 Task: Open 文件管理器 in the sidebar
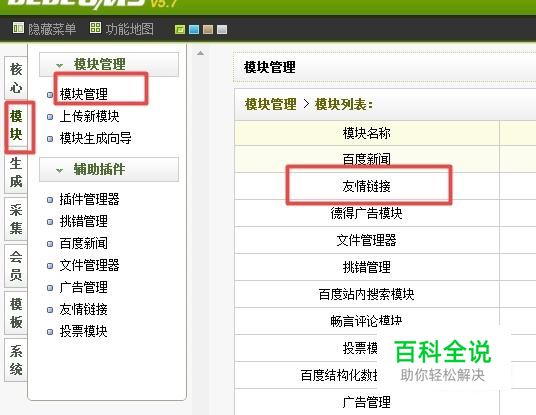[90, 265]
